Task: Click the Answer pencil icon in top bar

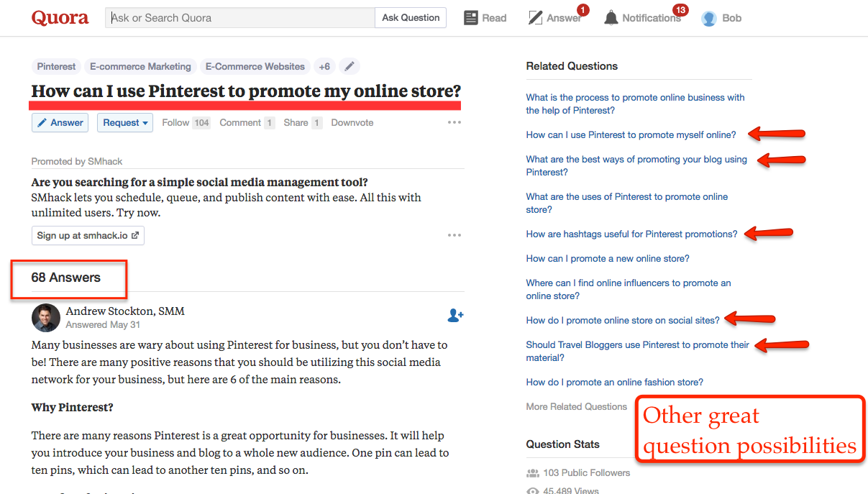Action: [x=534, y=17]
